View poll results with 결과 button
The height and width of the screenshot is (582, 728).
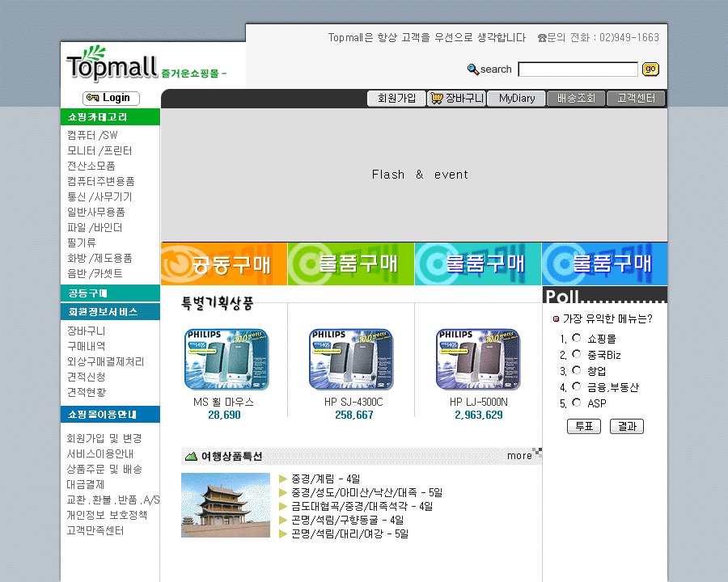coord(626,426)
